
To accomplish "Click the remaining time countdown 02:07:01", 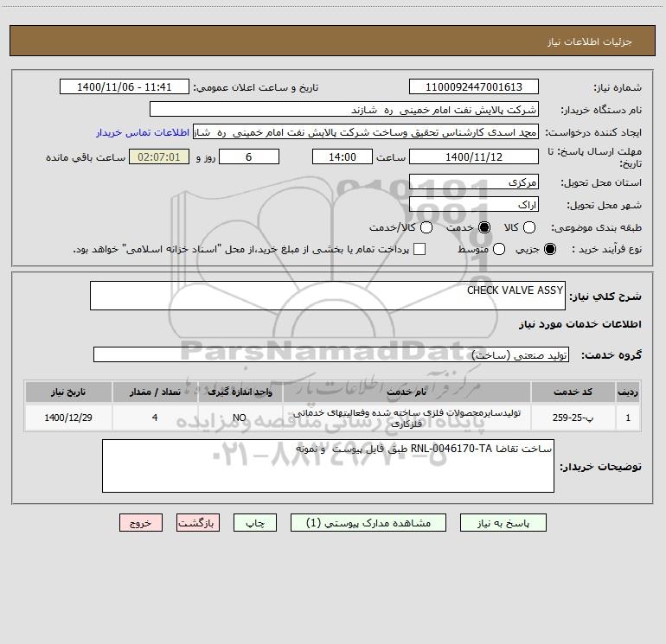I will click(159, 156).
